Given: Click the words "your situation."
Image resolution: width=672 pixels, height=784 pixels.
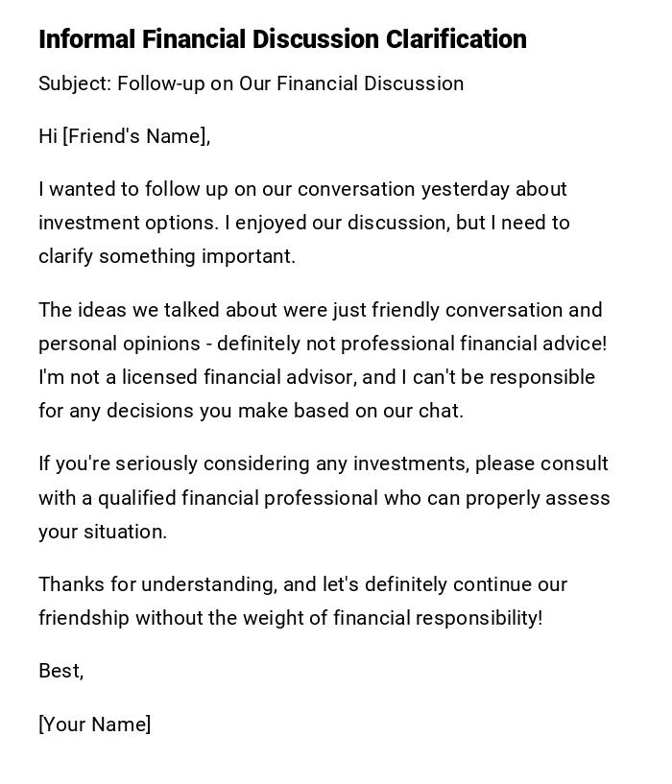Looking at the screenshot, I should pyautogui.click(x=103, y=532).
